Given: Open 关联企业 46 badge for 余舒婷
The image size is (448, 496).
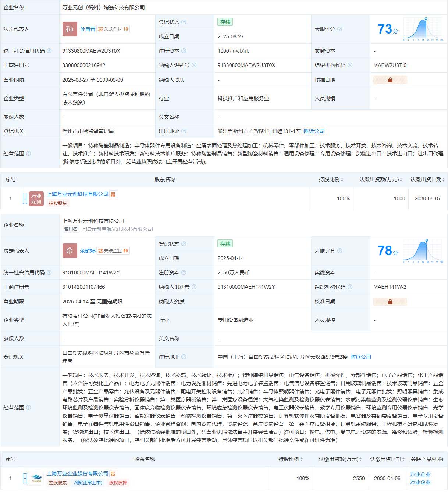Looking at the screenshot, I should [x=113, y=251].
